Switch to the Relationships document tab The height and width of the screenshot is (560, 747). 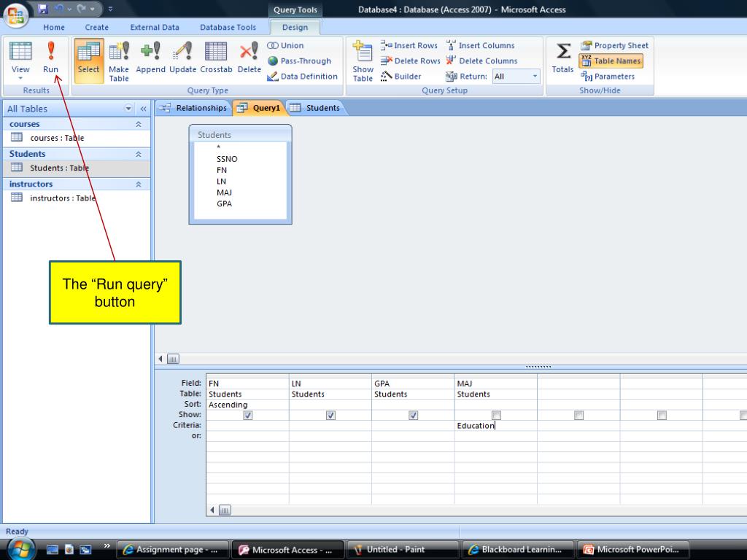tap(194, 108)
